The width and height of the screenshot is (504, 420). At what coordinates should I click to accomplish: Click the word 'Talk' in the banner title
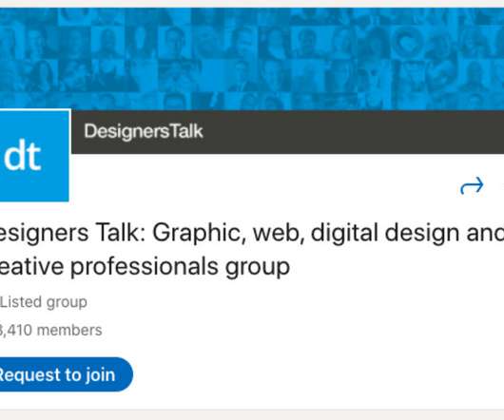click(186, 131)
